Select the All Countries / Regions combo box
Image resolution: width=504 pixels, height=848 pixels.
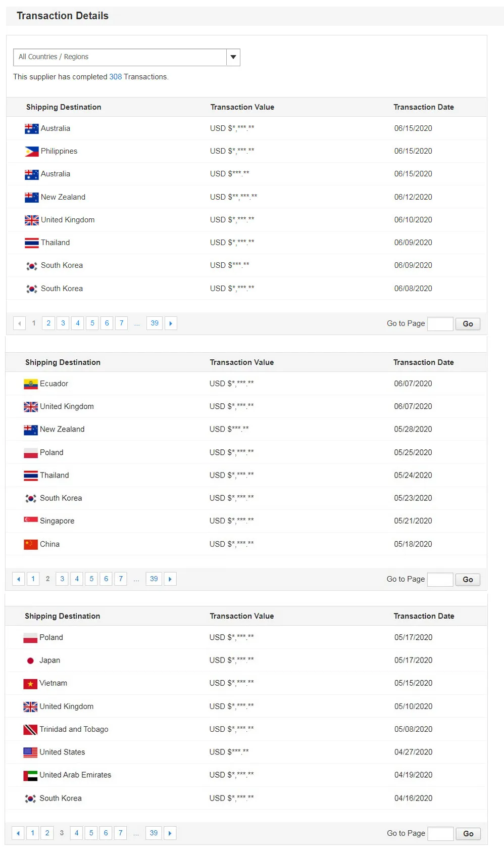(120, 57)
